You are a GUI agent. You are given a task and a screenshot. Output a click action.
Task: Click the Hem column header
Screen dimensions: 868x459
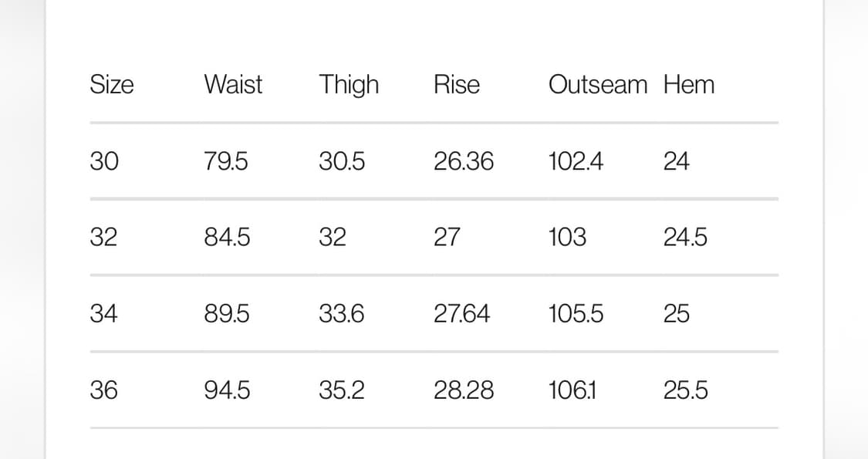689,85
